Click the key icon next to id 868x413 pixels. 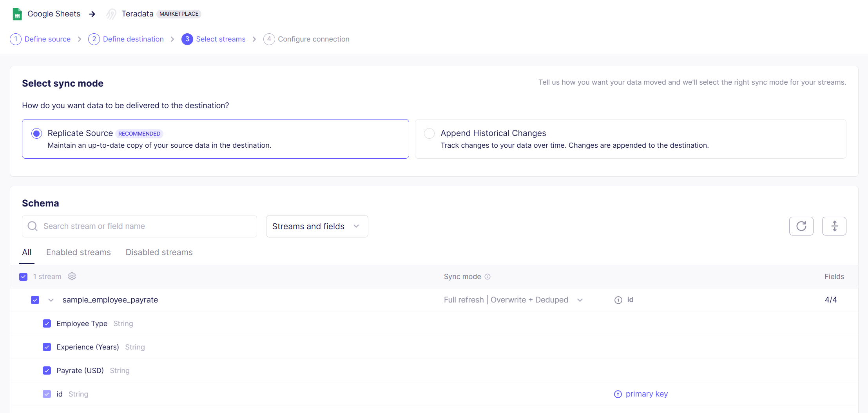(618, 300)
